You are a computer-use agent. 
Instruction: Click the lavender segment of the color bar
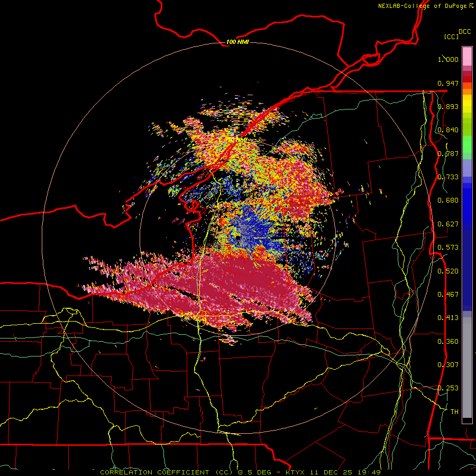coord(467,168)
